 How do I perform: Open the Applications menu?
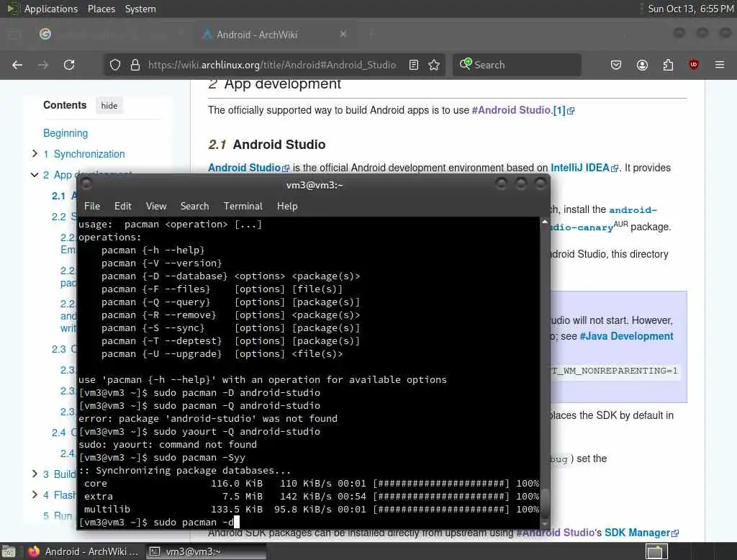click(51, 9)
